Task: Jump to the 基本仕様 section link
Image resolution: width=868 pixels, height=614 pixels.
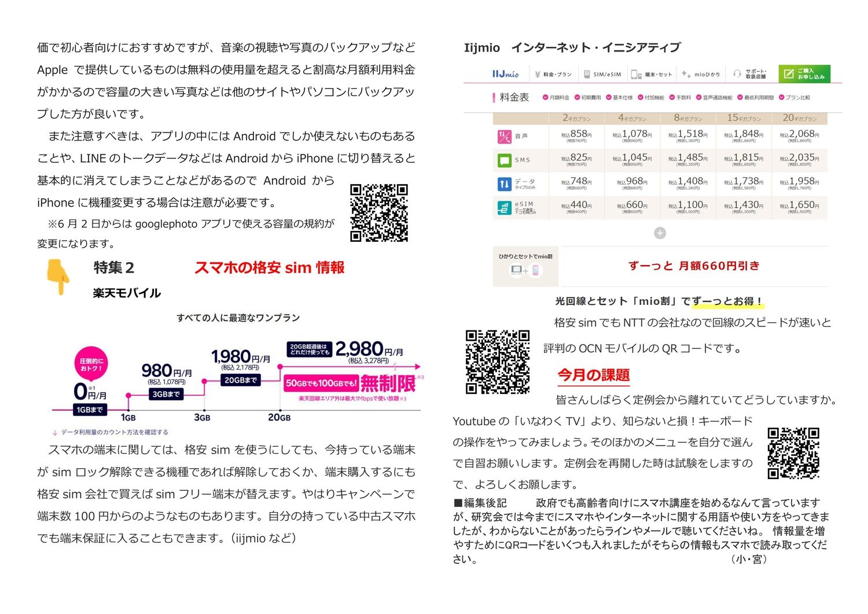Action: click(619, 97)
